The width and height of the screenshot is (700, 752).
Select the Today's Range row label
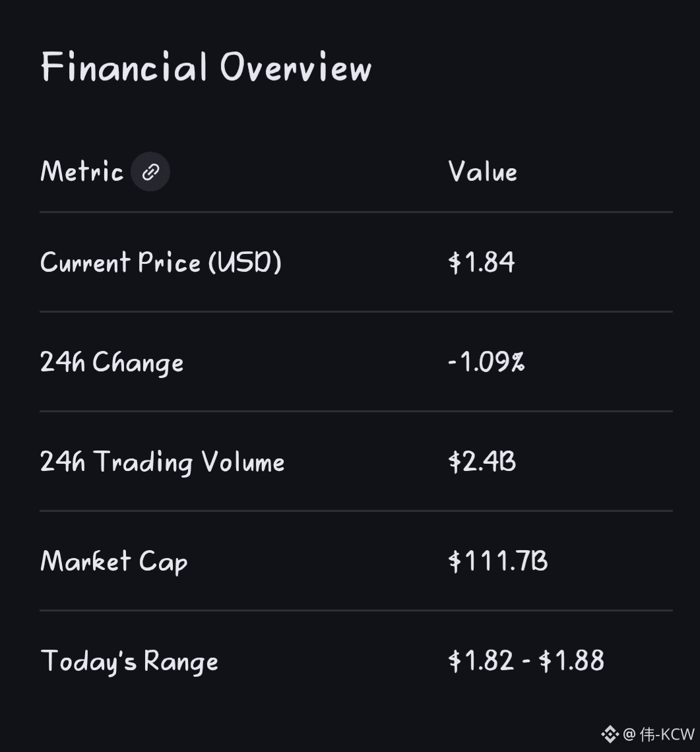[x=129, y=662]
